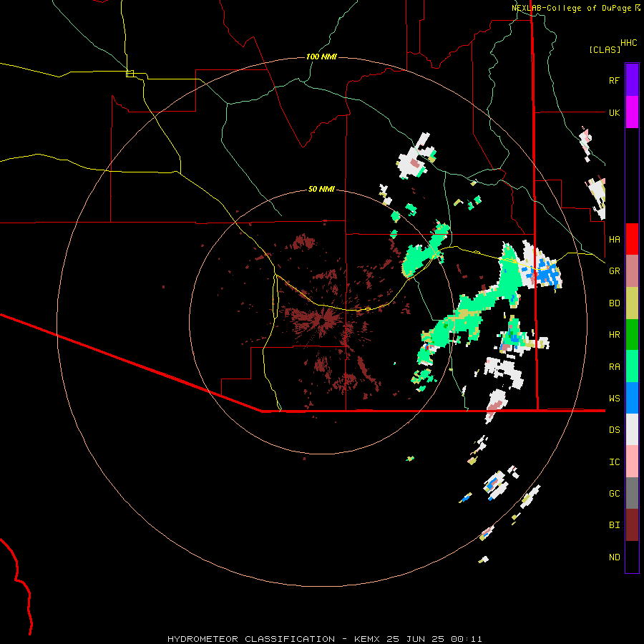Click the 100 NMI range ring label
644x644 pixels.
click(x=321, y=57)
